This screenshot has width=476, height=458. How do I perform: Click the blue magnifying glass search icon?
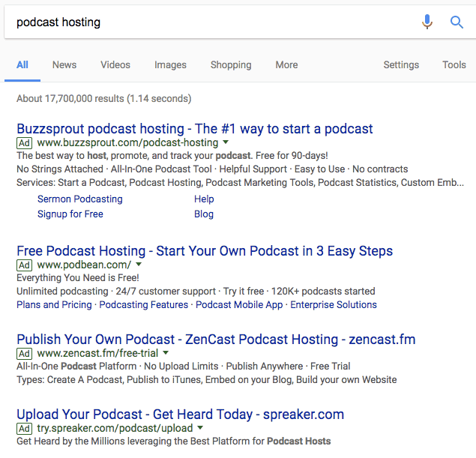pos(457,22)
